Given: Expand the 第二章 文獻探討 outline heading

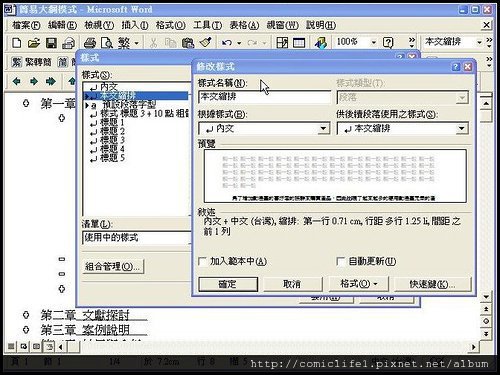Looking at the screenshot, I should pyautogui.click(x=26, y=315).
